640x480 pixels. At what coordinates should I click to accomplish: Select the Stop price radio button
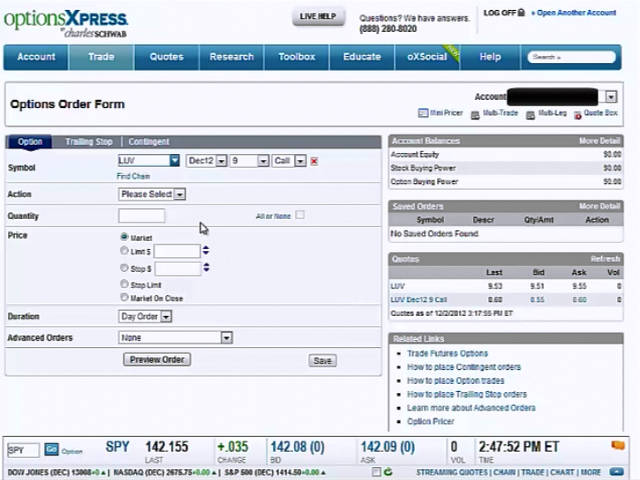point(124,268)
